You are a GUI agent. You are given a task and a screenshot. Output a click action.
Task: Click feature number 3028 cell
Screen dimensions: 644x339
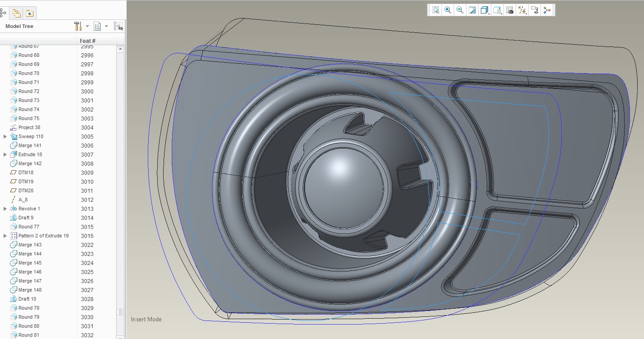pos(87,299)
